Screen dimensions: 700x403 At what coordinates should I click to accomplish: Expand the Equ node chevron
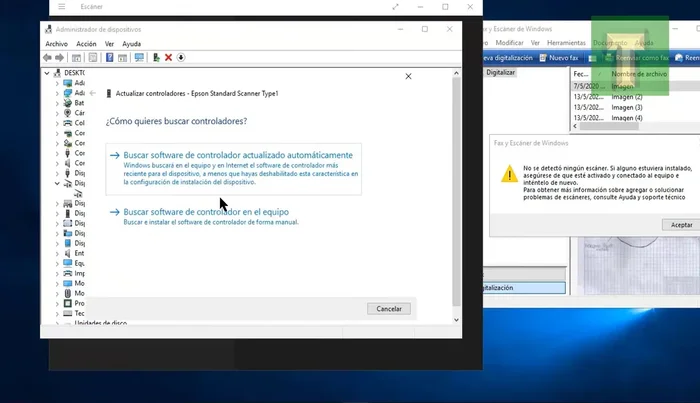(x=57, y=264)
